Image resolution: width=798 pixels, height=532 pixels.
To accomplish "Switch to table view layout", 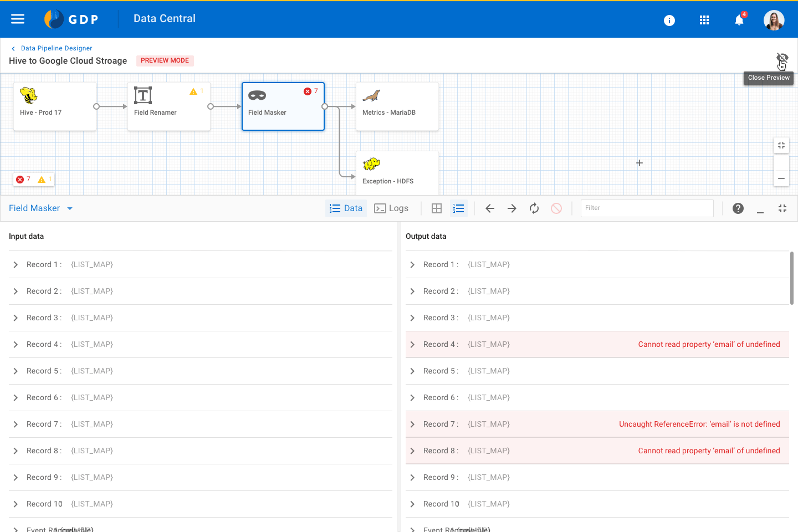I will coord(437,208).
